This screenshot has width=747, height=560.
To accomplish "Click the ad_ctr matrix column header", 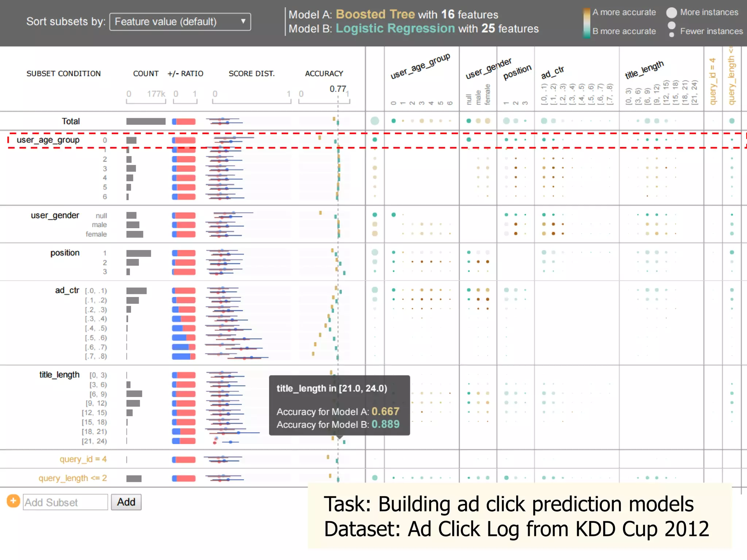I will tap(552, 72).
